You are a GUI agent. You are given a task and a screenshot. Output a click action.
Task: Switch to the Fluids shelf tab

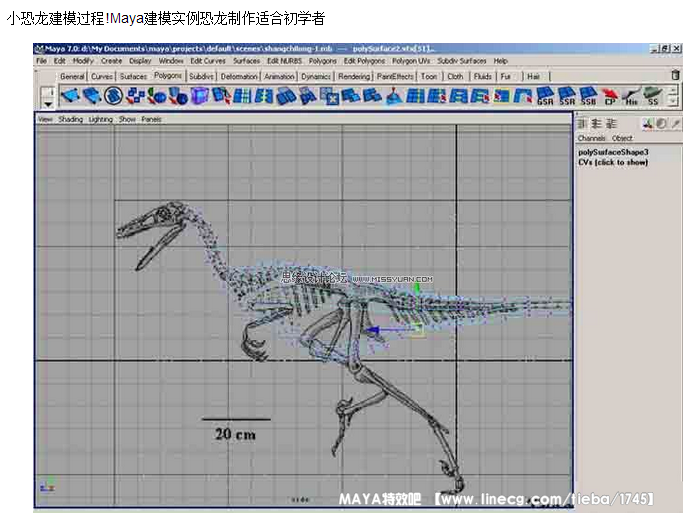[x=483, y=76]
